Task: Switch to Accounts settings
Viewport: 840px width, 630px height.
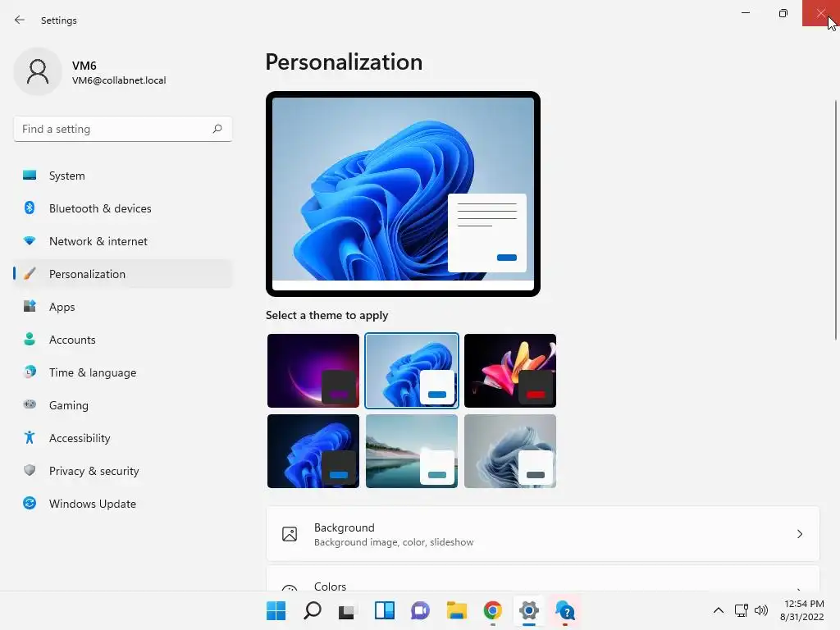Action: [x=123, y=340]
